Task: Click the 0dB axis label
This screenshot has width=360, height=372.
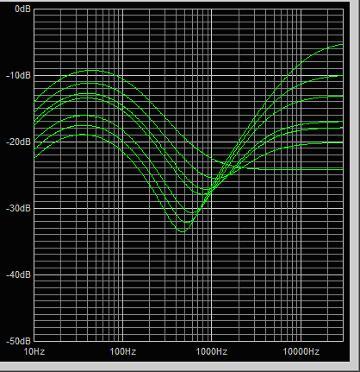Action: tap(23, 9)
